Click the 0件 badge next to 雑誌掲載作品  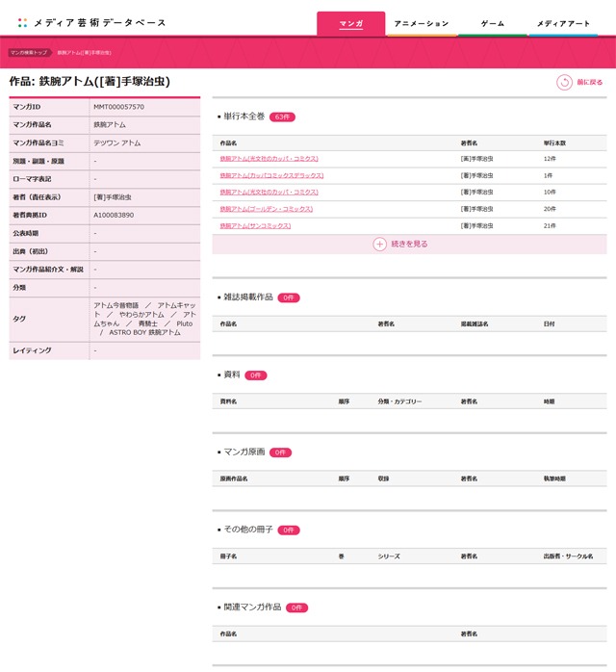(x=289, y=297)
